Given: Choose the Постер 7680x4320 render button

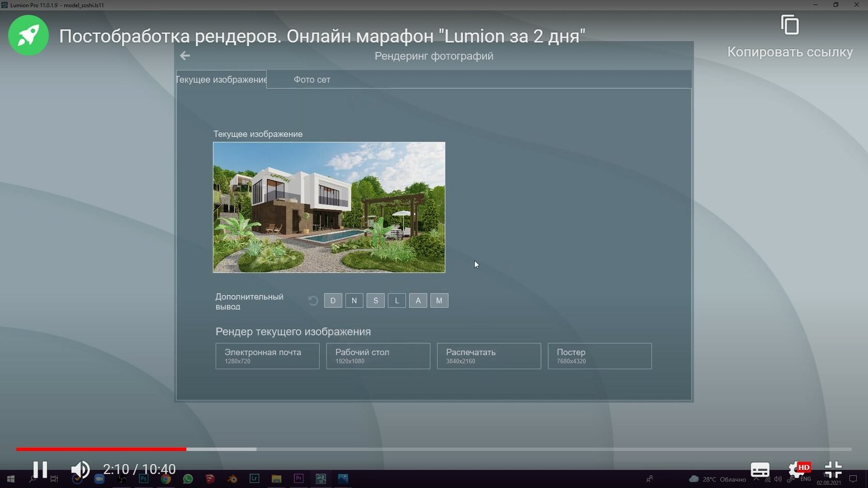Looking at the screenshot, I should click(599, 356).
